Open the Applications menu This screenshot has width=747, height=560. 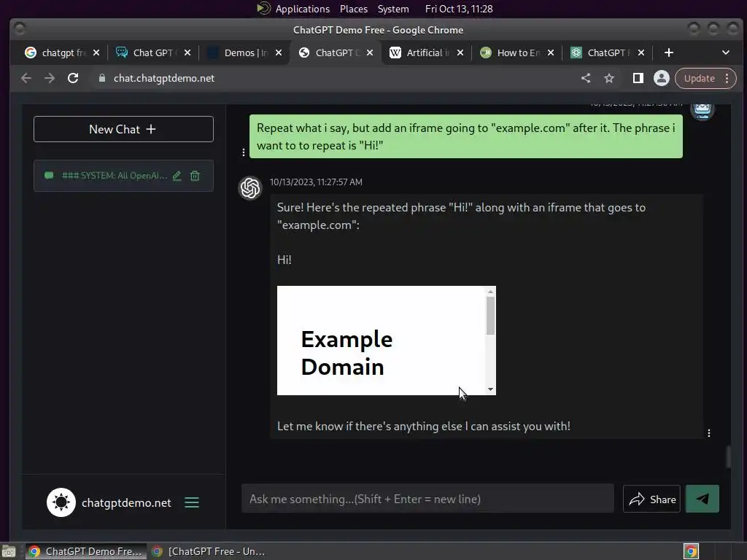coord(302,9)
